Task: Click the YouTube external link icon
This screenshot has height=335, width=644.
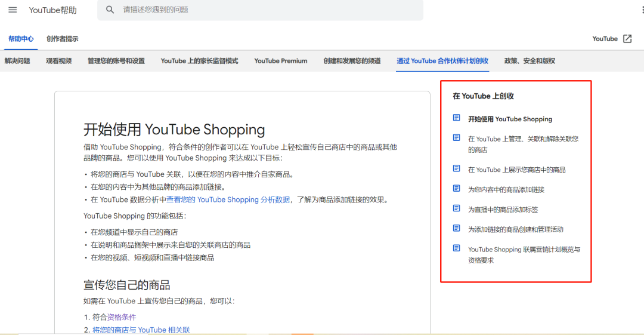Action: click(x=627, y=39)
